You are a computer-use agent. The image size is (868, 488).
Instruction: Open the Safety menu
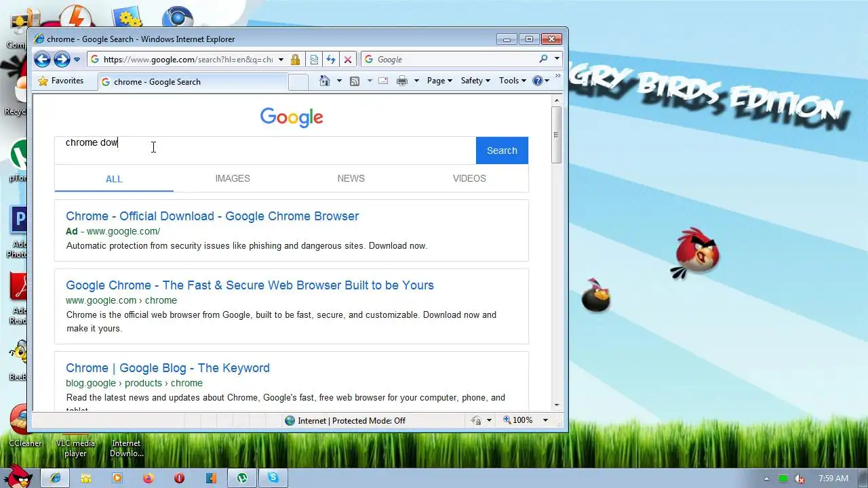click(x=475, y=81)
